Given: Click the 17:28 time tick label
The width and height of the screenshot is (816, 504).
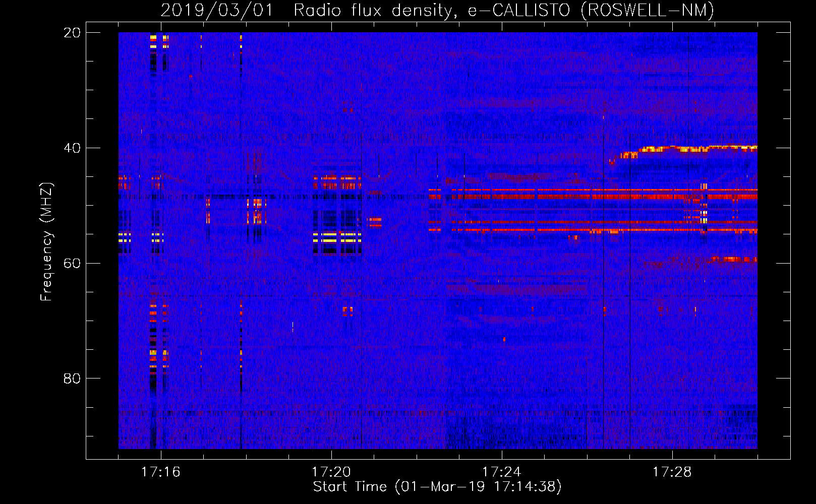Looking at the screenshot, I should pyautogui.click(x=672, y=472).
